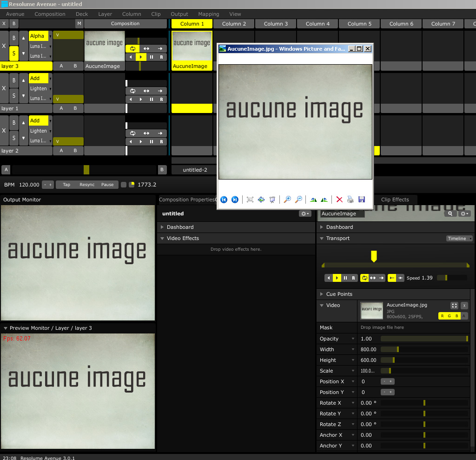Click clip transport random R button
The width and height of the screenshot is (476, 460).
click(353, 278)
